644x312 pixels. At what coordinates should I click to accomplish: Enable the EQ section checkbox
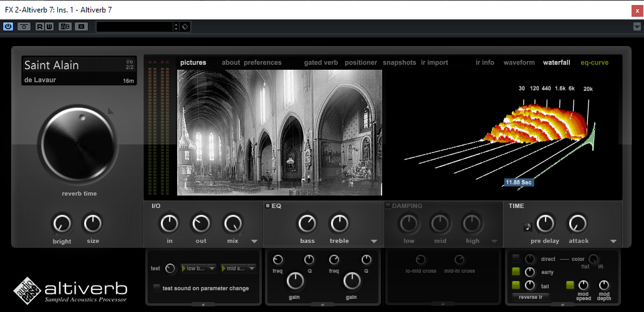pos(268,206)
